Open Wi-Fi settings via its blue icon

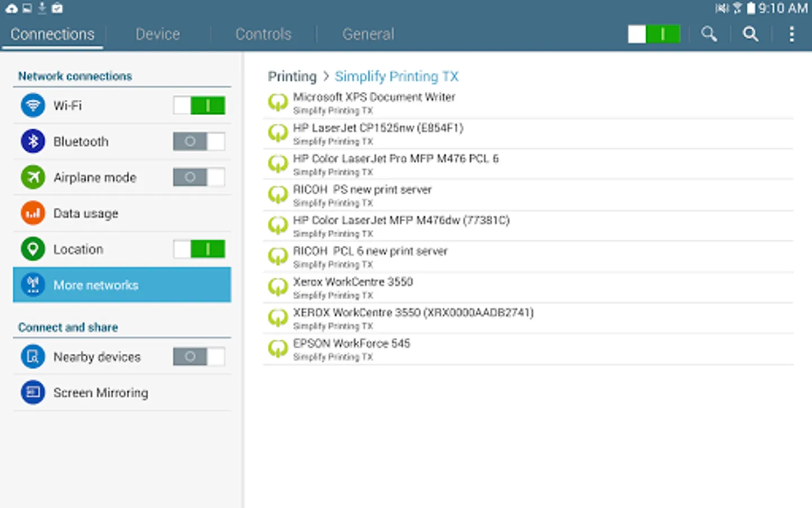(33, 106)
